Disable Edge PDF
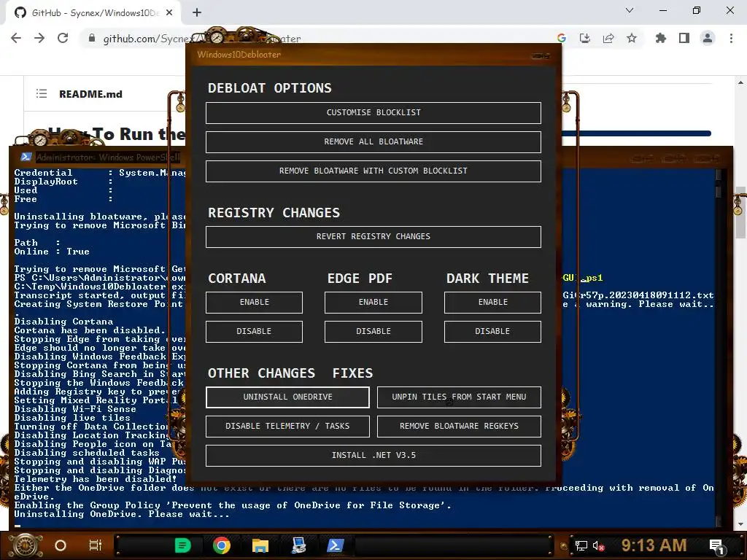The image size is (747, 560). (373, 332)
